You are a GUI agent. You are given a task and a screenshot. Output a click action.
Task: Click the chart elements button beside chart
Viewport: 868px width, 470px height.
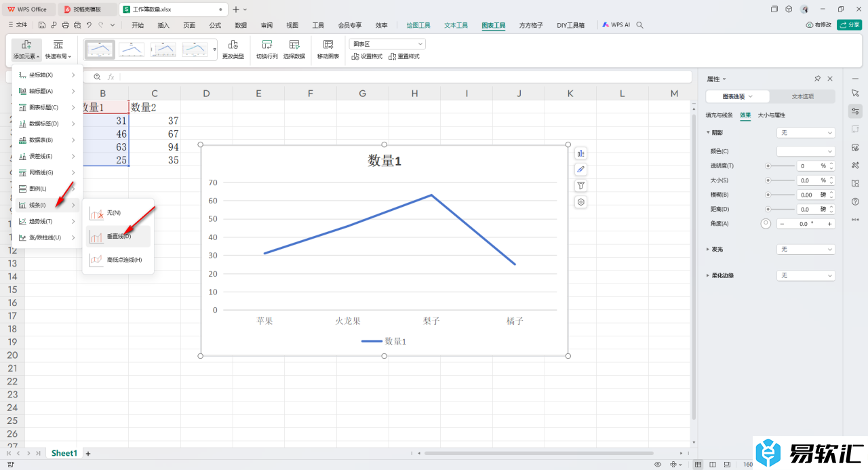pyautogui.click(x=581, y=153)
